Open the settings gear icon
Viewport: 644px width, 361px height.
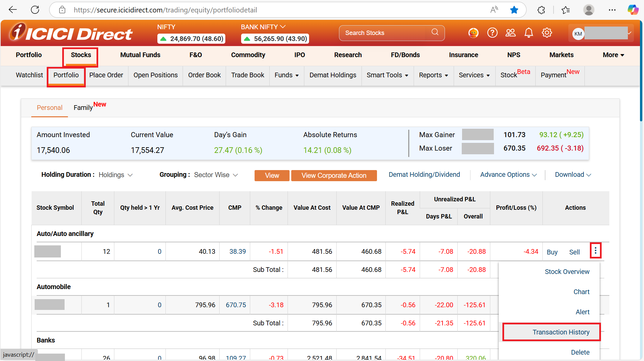coord(547,33)
